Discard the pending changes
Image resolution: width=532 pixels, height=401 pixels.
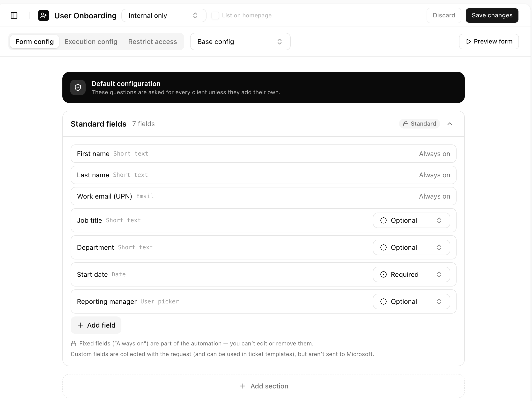pyautogui.click(x=444, y=15)
